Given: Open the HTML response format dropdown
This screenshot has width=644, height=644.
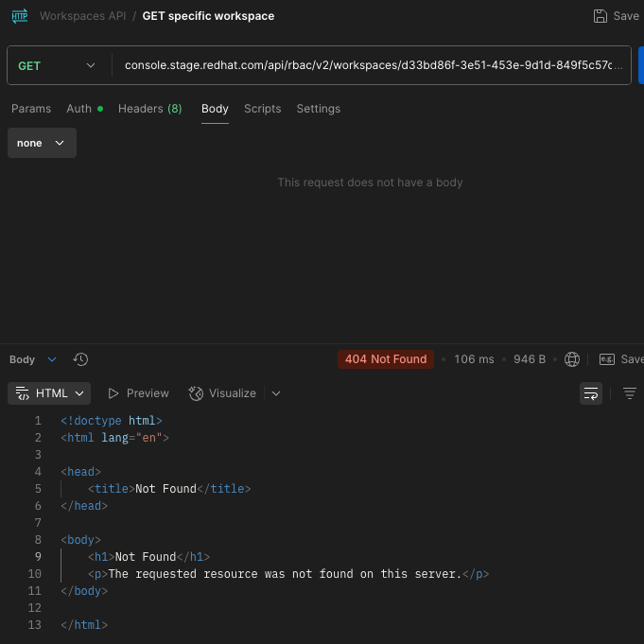Looking at the screenshot, I should point(49,393).
